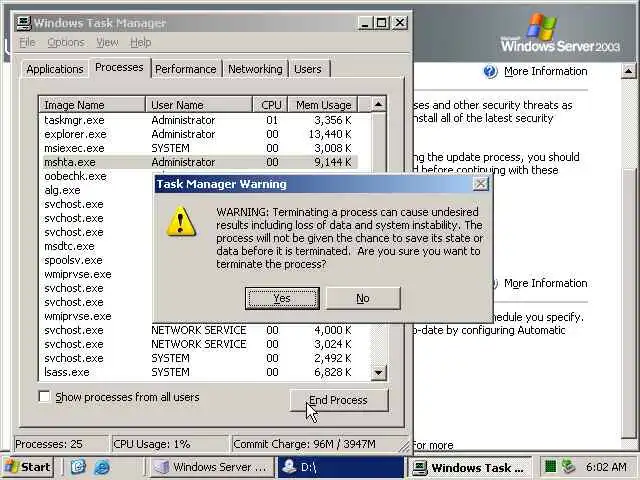Switch to the D:\ taskbar button
This screenshot has height=480, width=640.
click(x=340, y=467)
